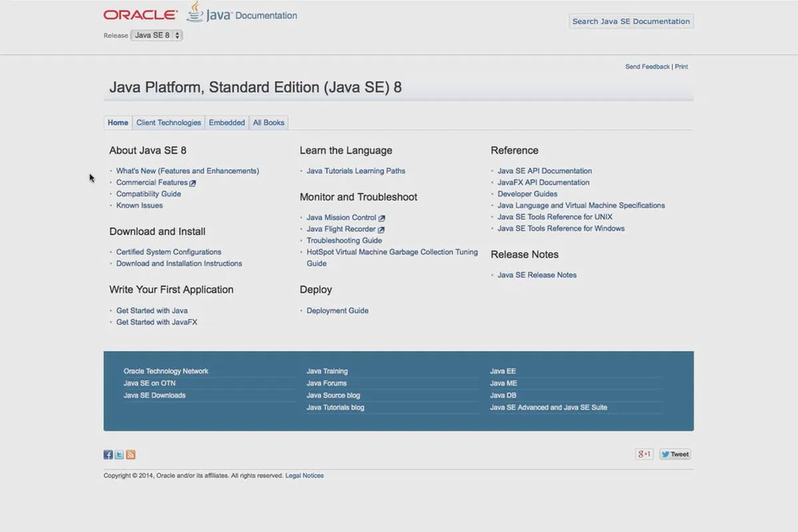Open the Commercial Features link
Screen dimensions: 798x532
pyautogui.click(x=152, y=182)
